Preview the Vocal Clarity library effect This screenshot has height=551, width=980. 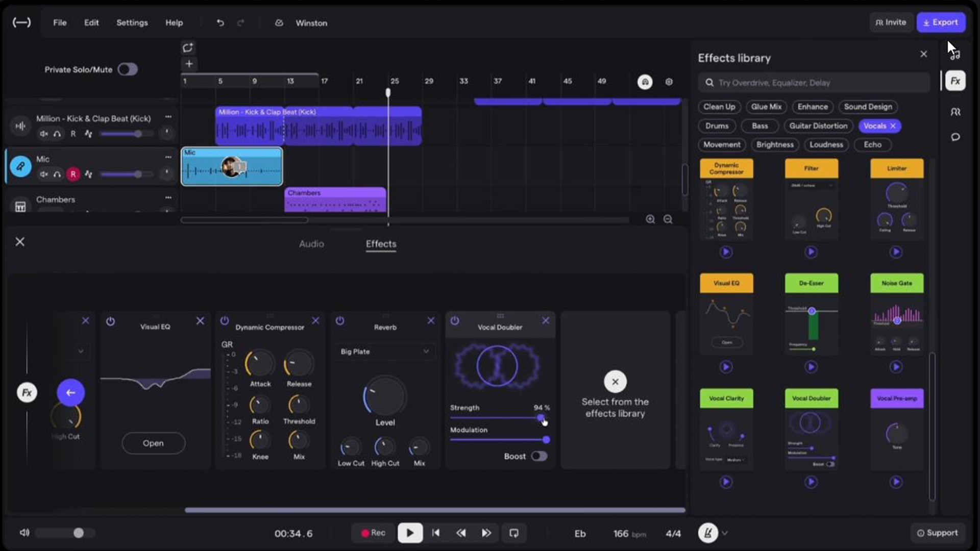[726, 482]
